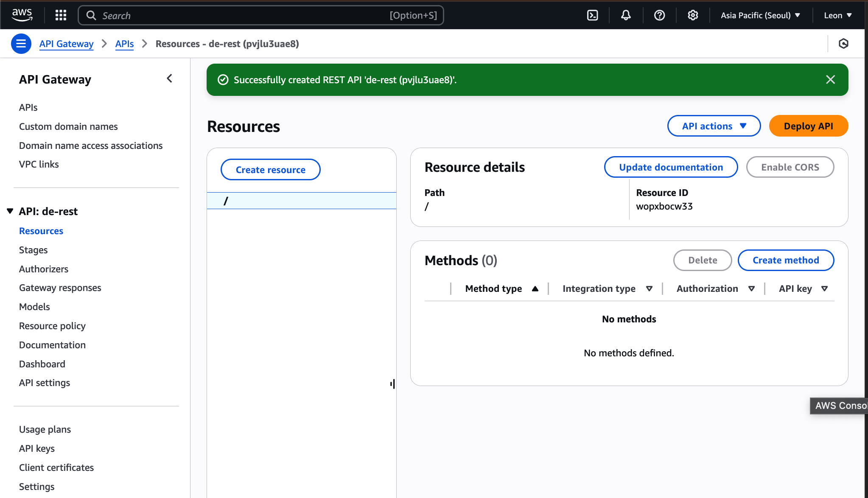The width and height of the screenshot is (868, 498).
Task: Dismiss the green success banner
Action: 830,80
